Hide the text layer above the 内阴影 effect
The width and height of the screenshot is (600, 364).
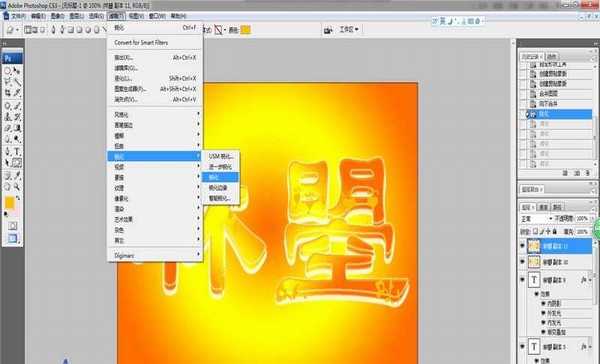click(522, 280)
